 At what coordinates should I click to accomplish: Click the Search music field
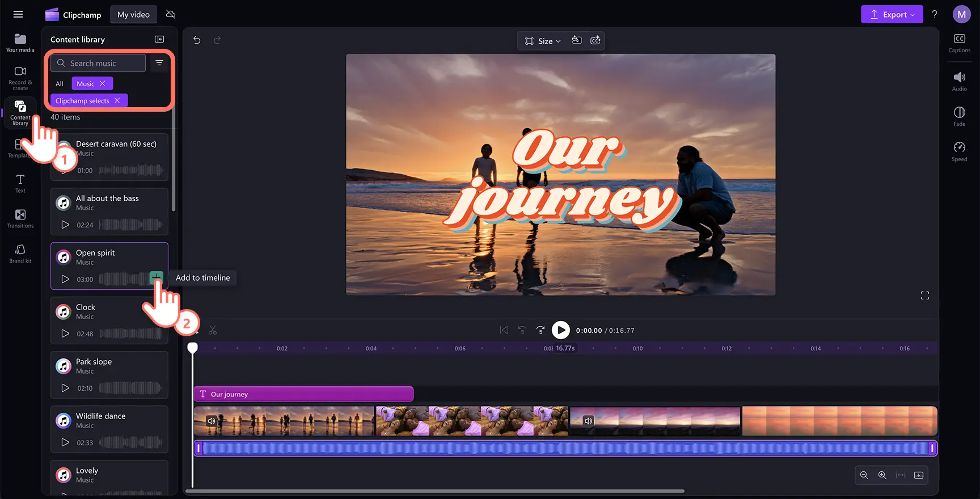point(98,63)
